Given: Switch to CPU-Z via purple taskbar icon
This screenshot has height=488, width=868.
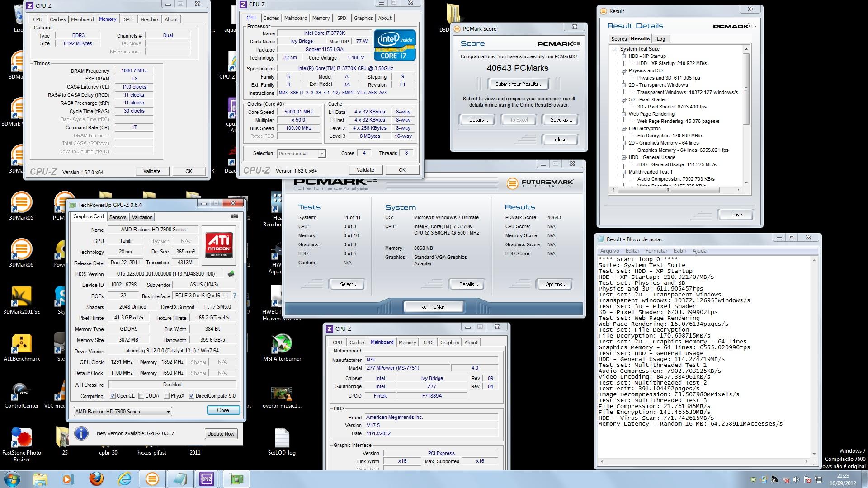Looking at the screenshot, I should (207, 479).
